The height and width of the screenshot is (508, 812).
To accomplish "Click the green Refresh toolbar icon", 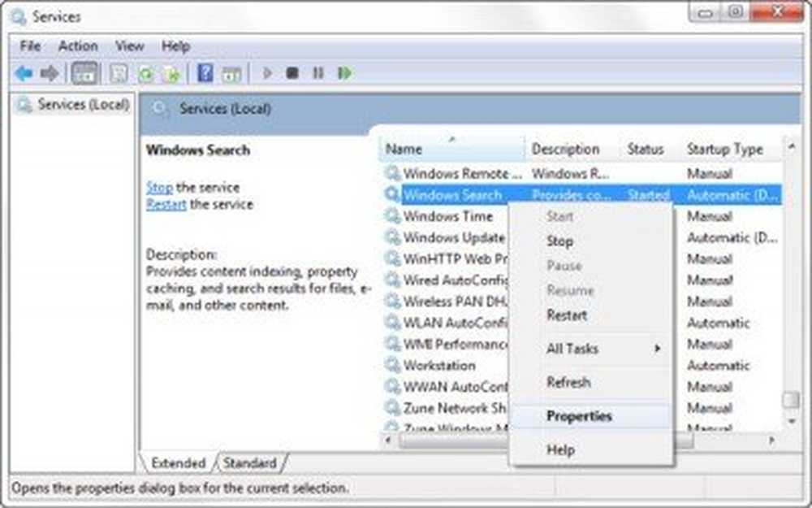I will point(146,74).
